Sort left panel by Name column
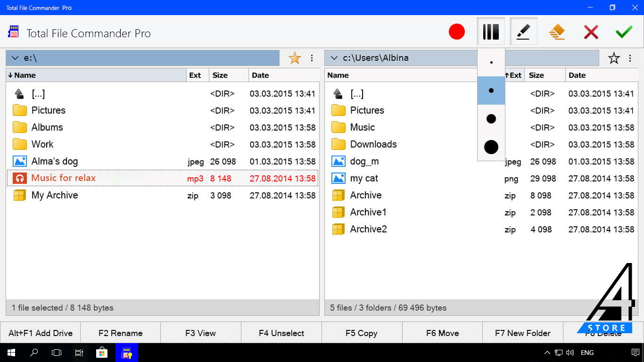This screenshot has height=362, width=644. coord(96,75)
